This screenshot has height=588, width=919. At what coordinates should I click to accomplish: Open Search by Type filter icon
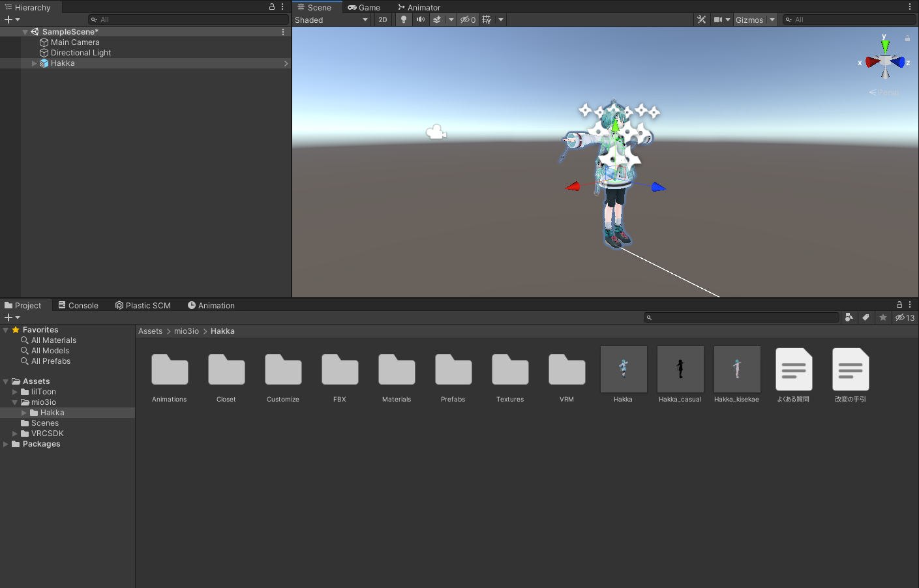pos(849,317)
